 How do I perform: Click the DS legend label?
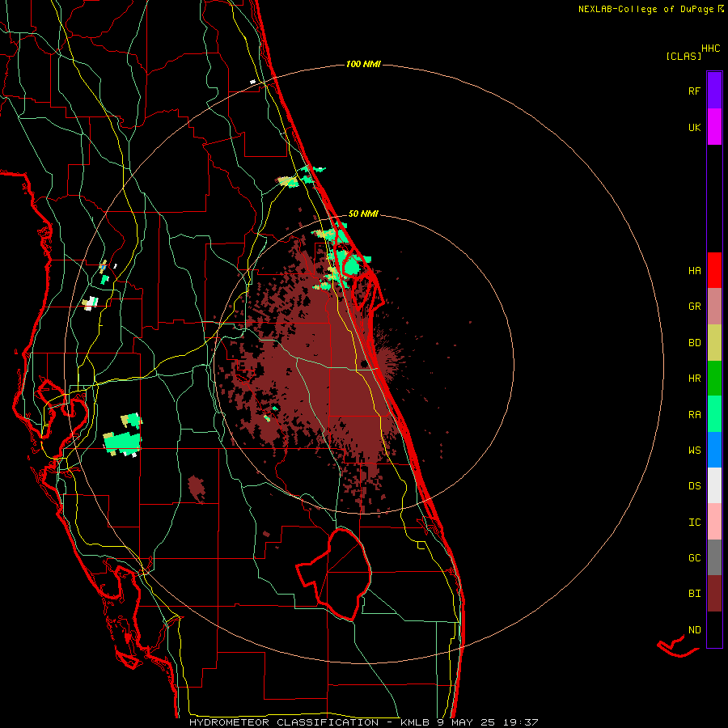(x=694, y=486)
